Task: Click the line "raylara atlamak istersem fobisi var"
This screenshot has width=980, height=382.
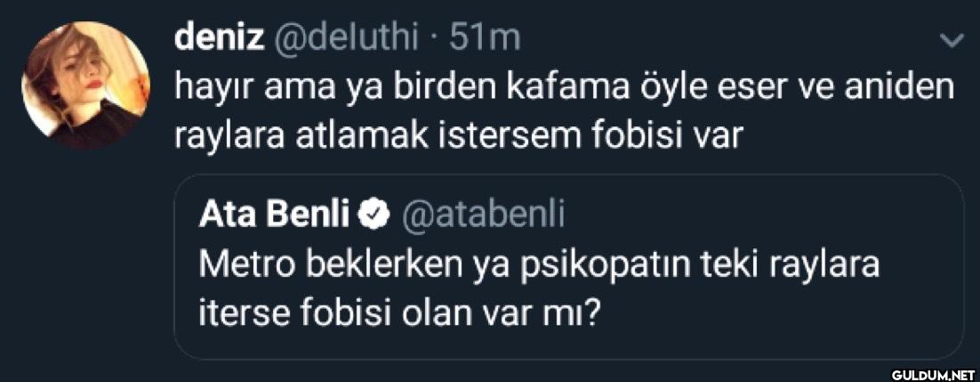Action: coord(457,138)
